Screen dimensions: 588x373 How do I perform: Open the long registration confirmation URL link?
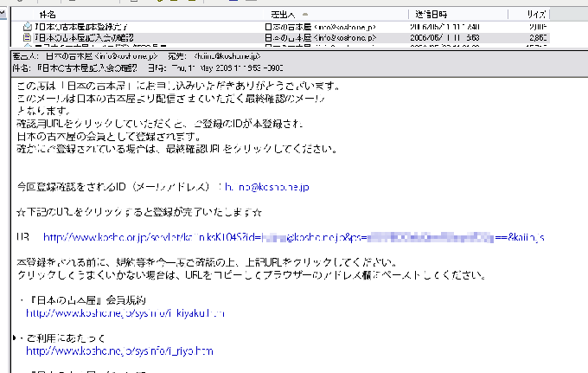pyautogui.click(x=294, y=237)
